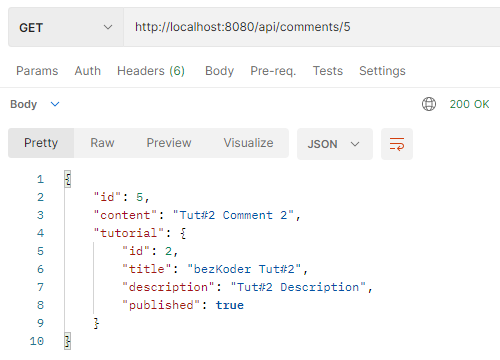Viewport: 500px width, 360px height.
Task: Collapse the "tutorial" object on line 4
Action: point(183,233)
